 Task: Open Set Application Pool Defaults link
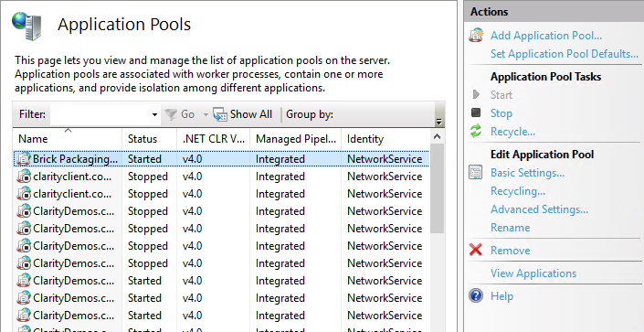tap(565, 54)
